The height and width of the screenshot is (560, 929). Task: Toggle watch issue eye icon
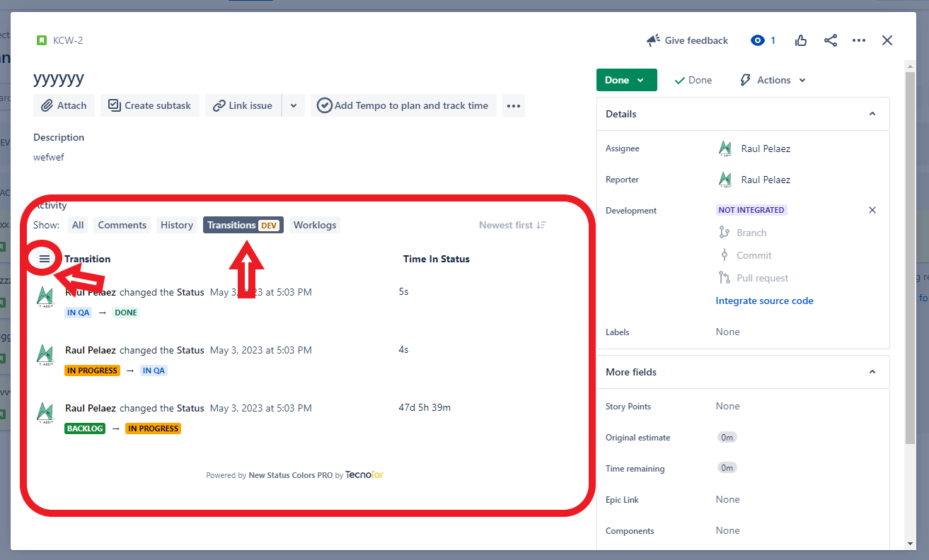point(758,40)
